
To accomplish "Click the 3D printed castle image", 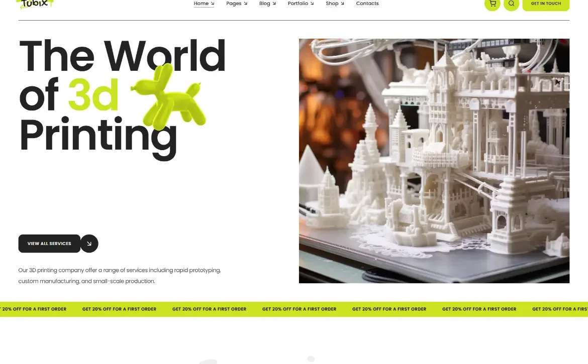I will [434, 161].
